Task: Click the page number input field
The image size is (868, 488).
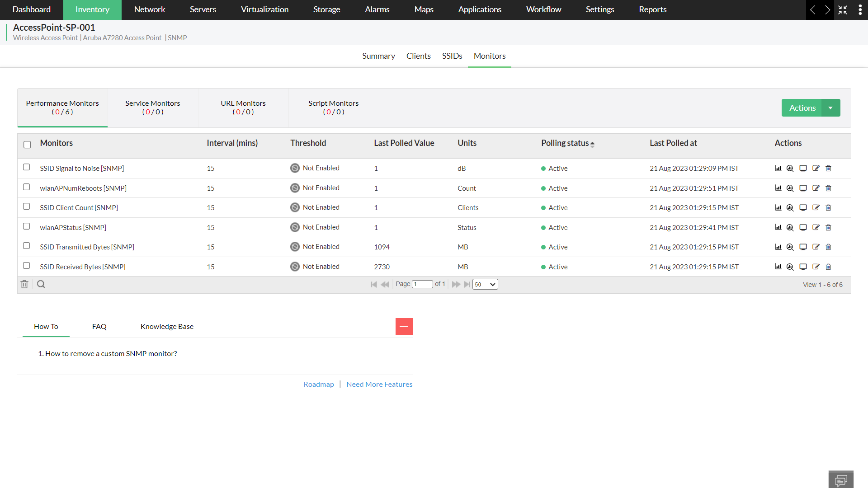Action: tap(422, 284)
